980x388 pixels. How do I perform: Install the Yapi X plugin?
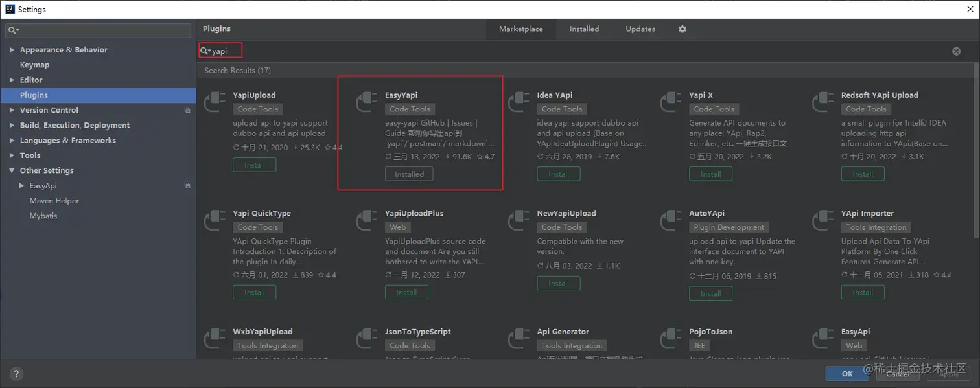point(710,174)
